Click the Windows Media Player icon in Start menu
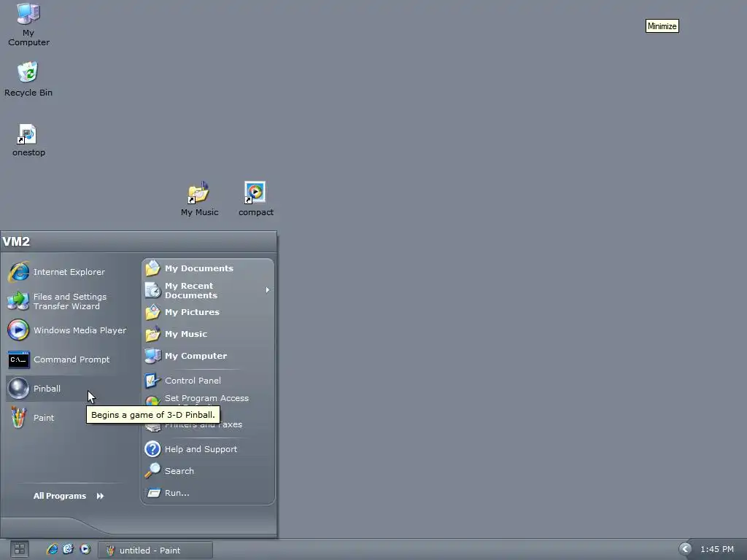Image resolution: width=747 pixels, height=560 pixels. pyautogui.click(x=18, y=330)
